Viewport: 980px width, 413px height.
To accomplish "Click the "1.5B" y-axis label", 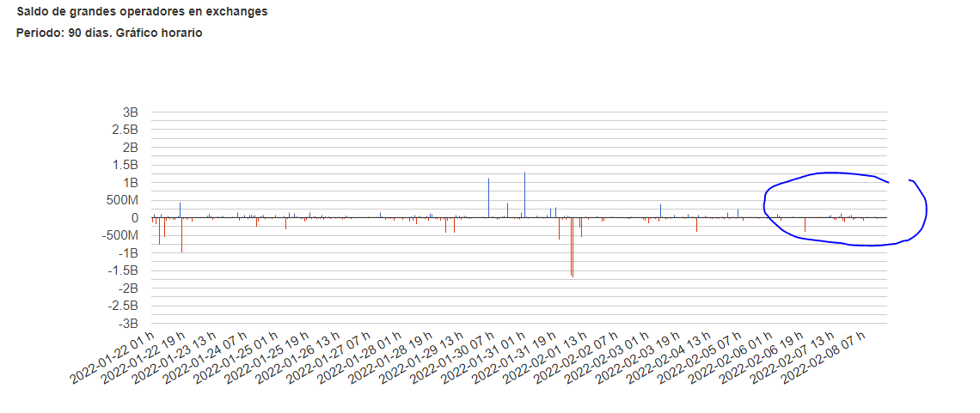I will click(x=125, y=166).
